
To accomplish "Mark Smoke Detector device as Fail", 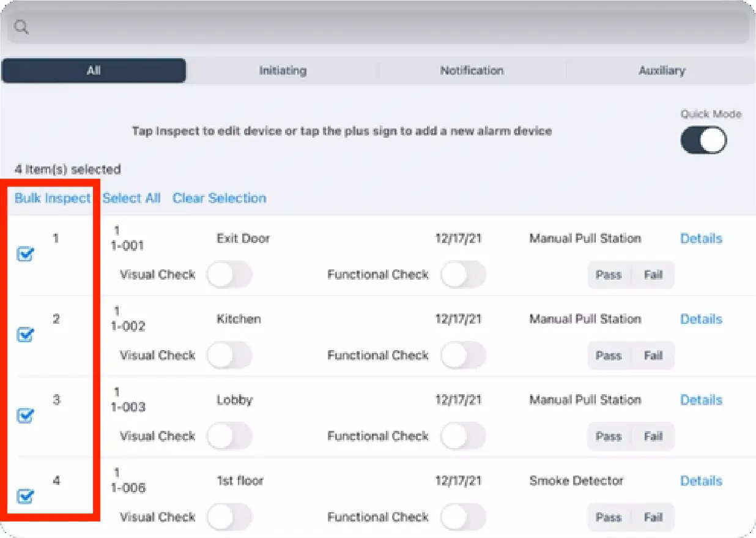I will coord(653,517).
